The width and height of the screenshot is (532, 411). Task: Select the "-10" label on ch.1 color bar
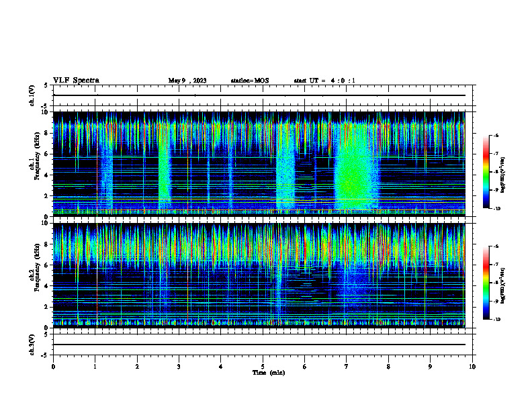click(x=496, y=209)
